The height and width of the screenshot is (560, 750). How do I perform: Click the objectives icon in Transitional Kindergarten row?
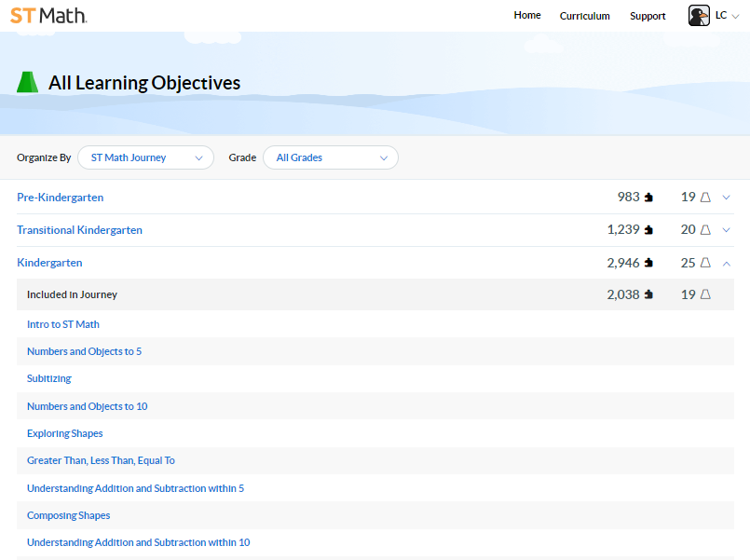point(705,230)
